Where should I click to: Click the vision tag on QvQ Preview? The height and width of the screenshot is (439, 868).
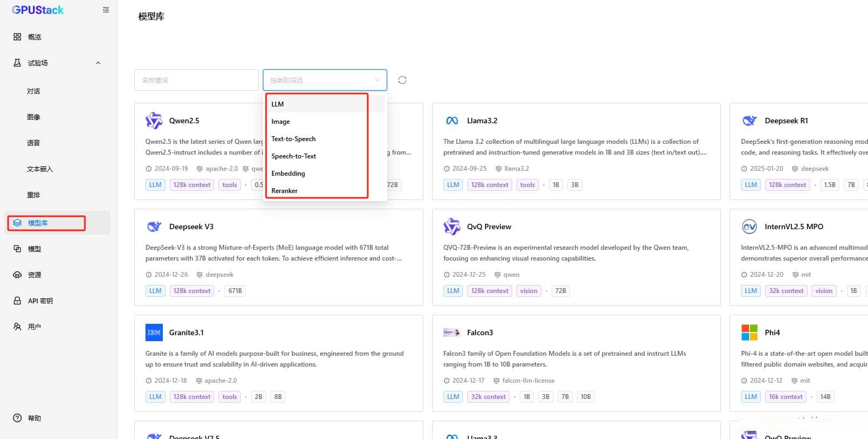click(529, 291)
